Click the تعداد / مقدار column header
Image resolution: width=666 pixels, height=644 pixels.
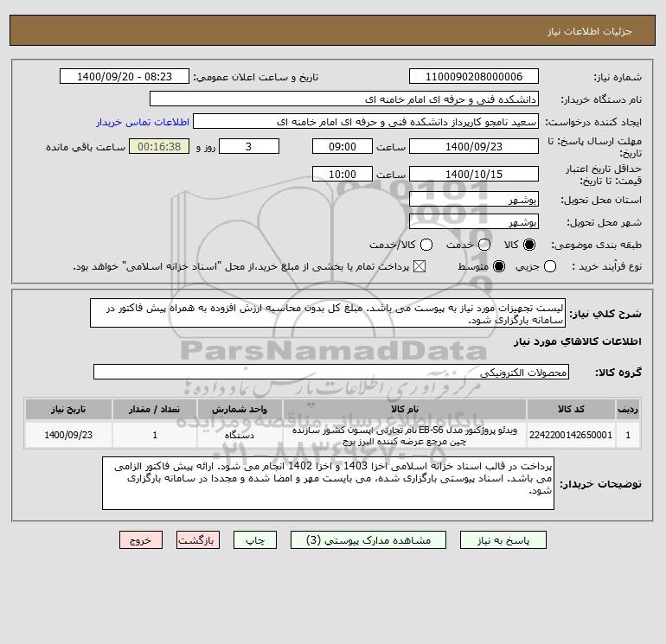[155, 409]
